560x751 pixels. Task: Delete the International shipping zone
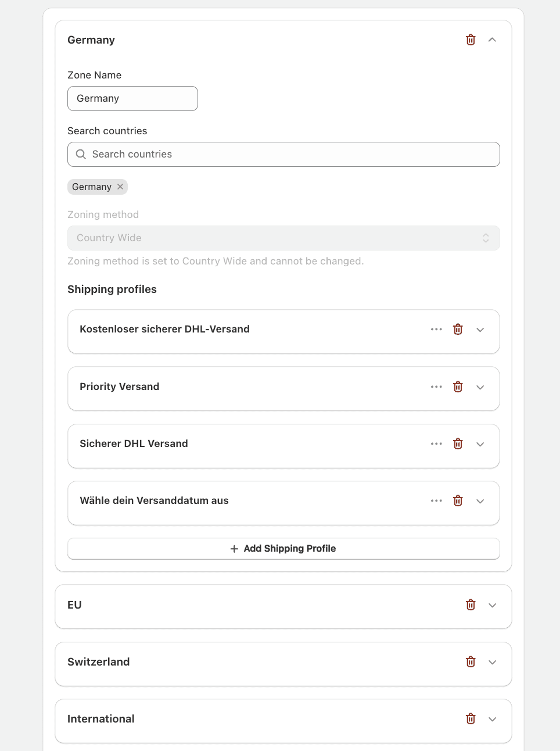click(x=471, y=719)
